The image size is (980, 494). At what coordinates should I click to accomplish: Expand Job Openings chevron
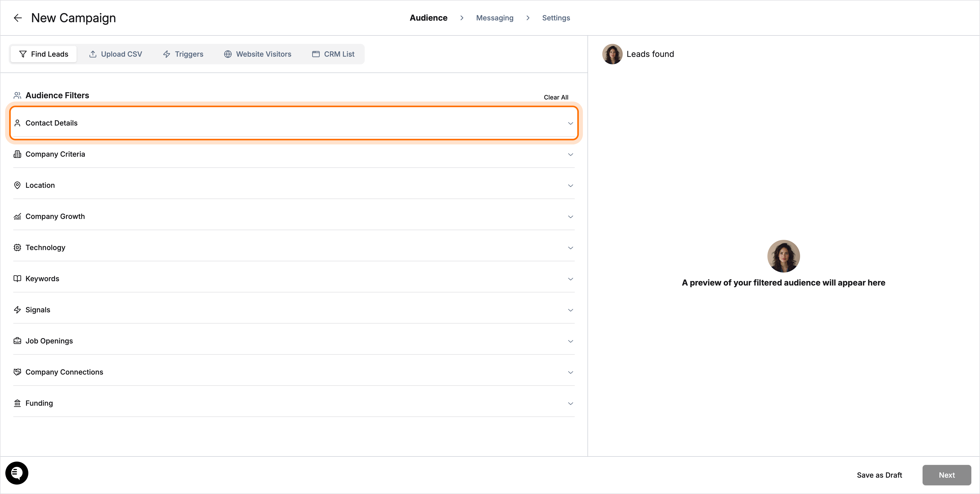(570, 341)
